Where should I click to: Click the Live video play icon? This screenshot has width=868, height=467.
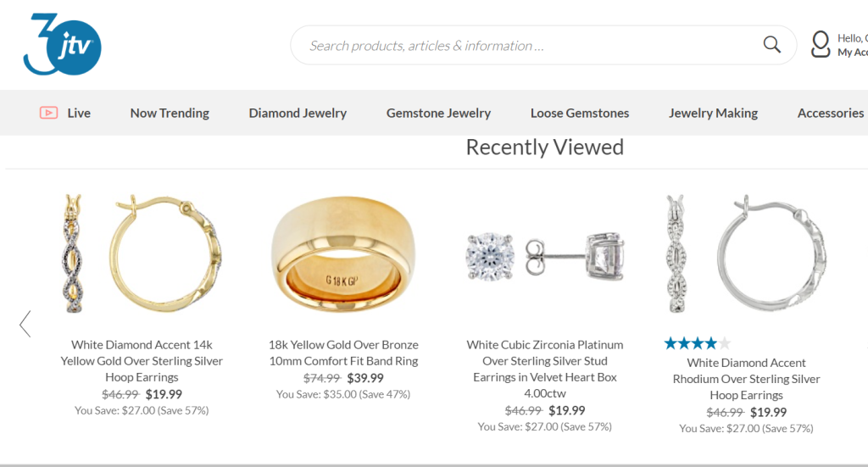48,113
